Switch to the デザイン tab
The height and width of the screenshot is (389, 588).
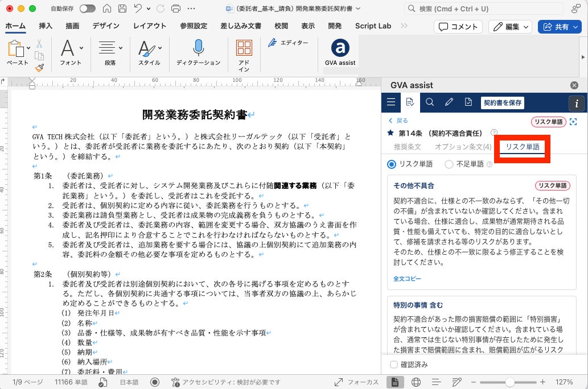(106, 26)
